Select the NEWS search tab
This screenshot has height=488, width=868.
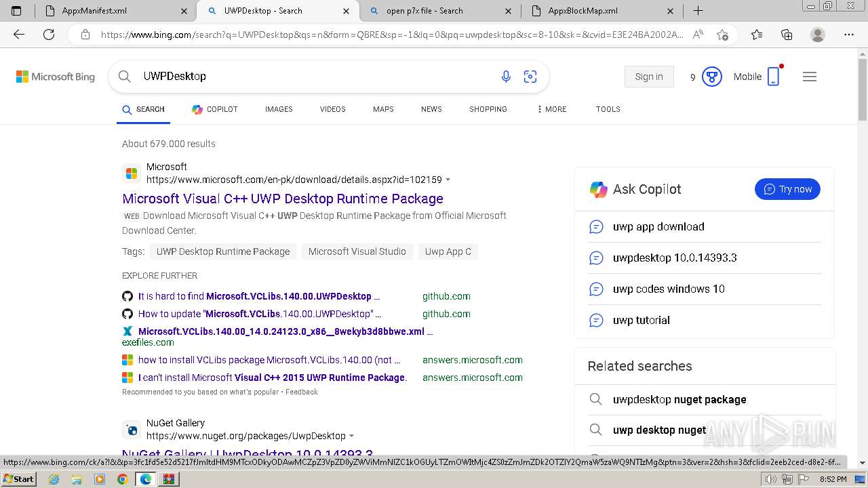point(431,109)
